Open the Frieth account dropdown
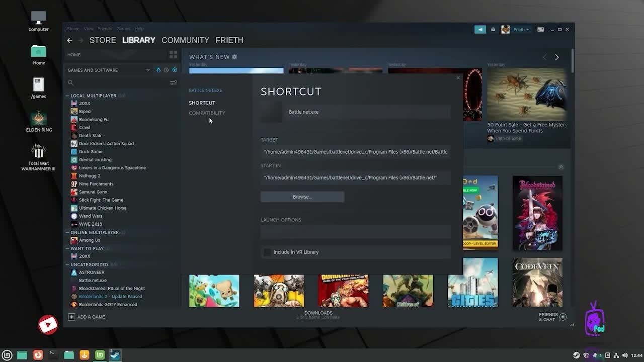The image size is (644, 362). 520,30
